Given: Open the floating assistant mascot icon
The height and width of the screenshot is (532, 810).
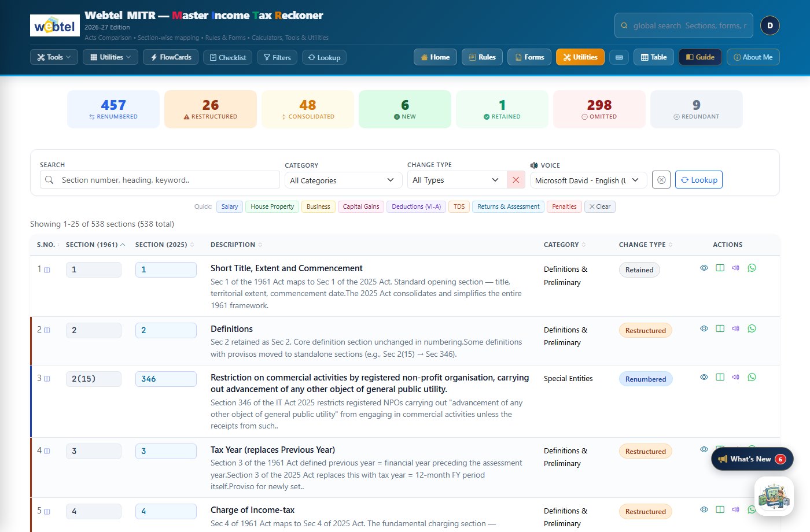Looking at the screenshot, I should (775, 496).
